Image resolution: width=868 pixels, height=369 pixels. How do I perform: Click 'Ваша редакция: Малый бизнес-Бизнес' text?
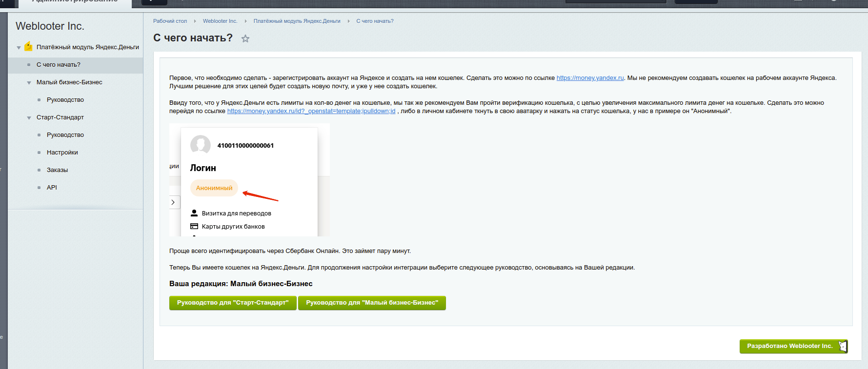coord(241,284)
